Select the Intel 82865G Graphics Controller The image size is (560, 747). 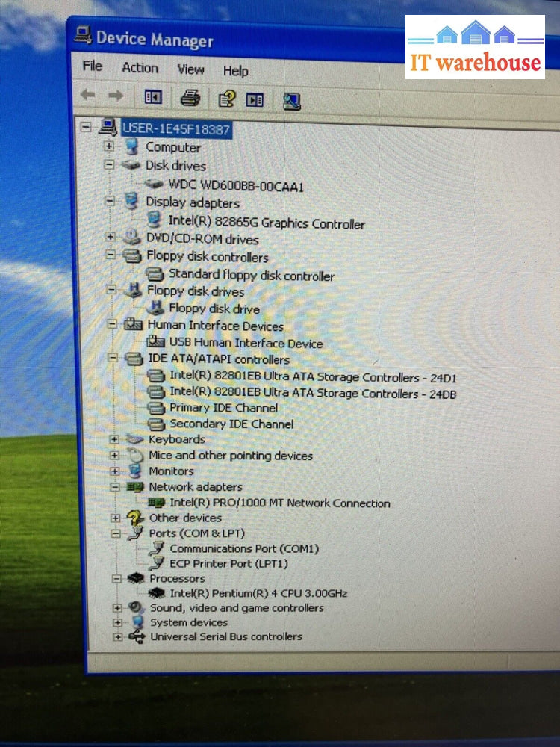(x=266, y=223)
